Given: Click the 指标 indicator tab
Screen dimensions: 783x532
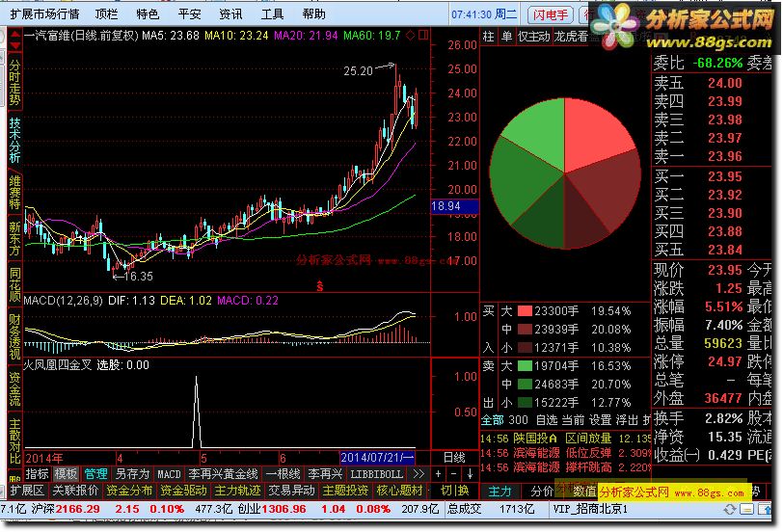Looking at the screenshot, I should pos(37,473).
